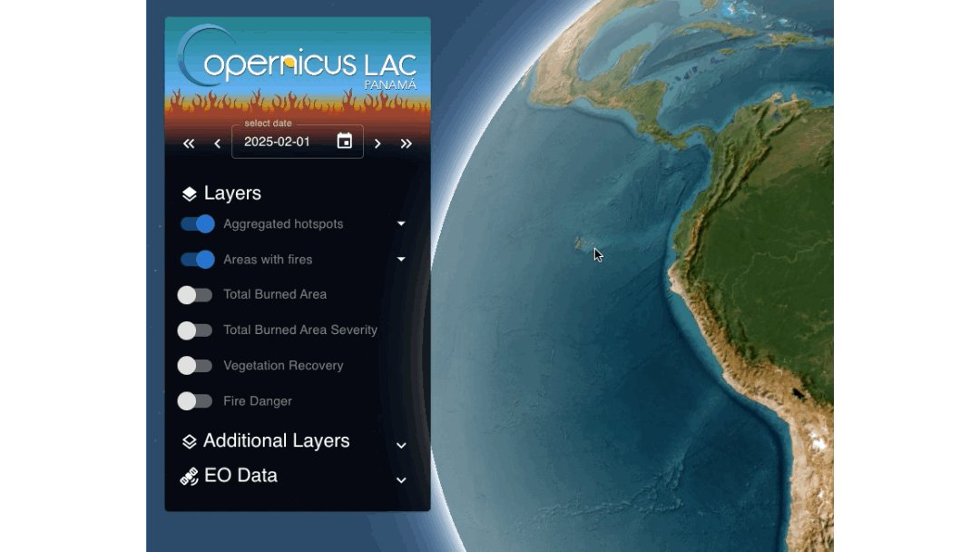The image size is (980, 552).
Task: Click the Additional Layers outline icon
Action: (x=189, y=441)
